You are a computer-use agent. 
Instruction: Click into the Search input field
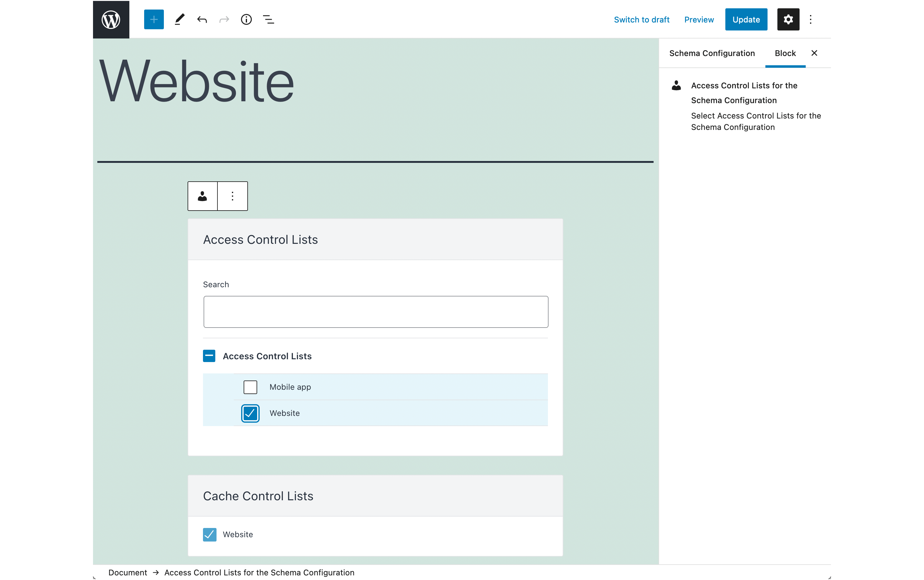pyautogui.click(x=376, y=312)
